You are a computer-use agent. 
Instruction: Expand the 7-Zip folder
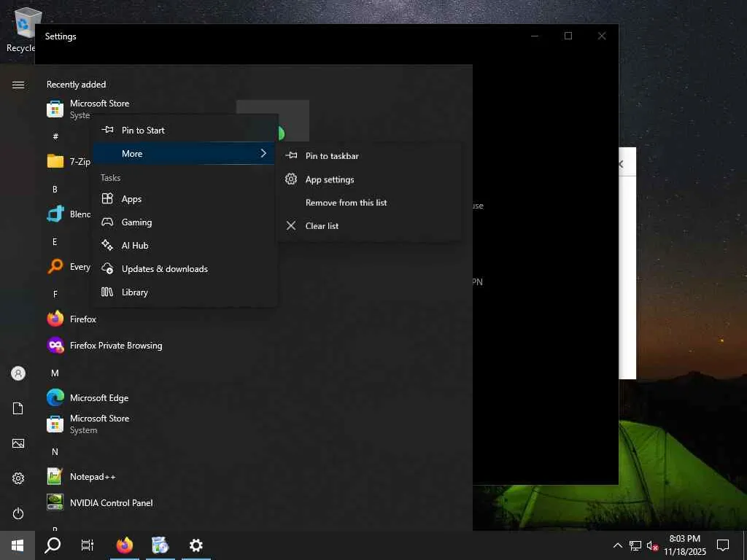click(x=68, y=161)
